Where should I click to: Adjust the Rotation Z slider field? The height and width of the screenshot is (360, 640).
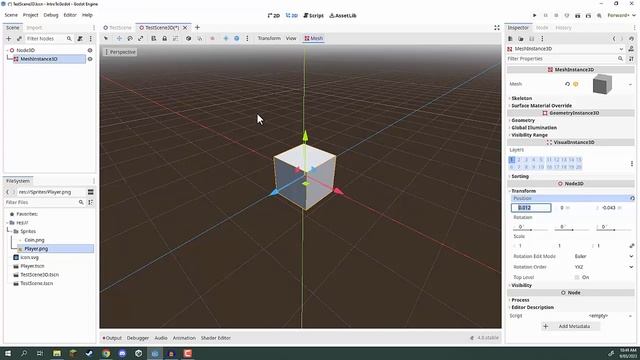[613, 227]
